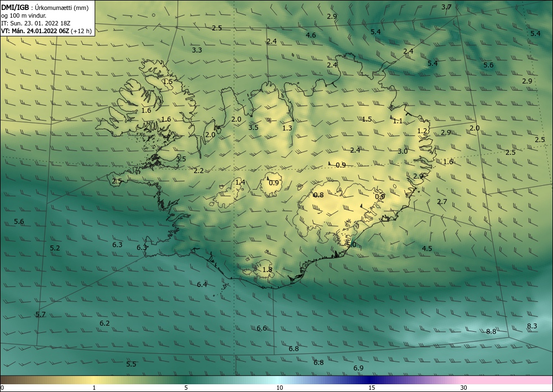Click the 3.3 precipitation value

click(197, 50)
